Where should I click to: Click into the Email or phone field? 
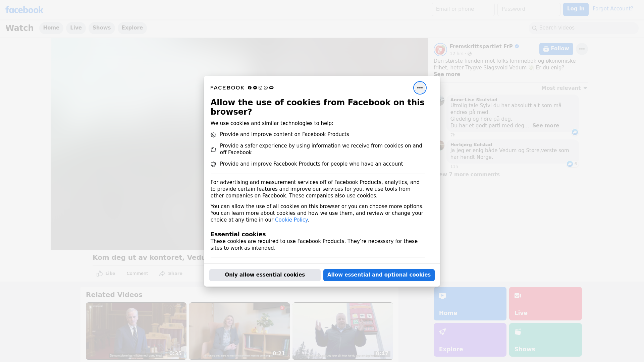coord(463,9)
